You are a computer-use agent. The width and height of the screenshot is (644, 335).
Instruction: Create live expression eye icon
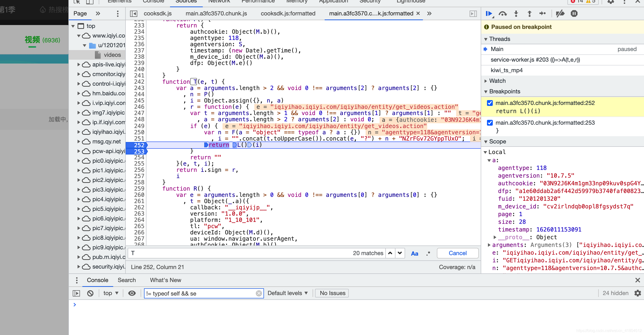(132, 293)
